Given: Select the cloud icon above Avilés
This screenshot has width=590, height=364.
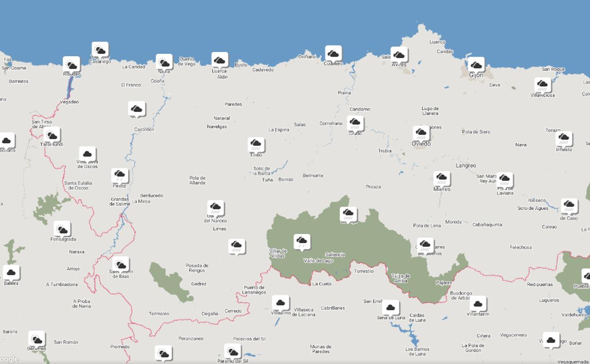Looking at the screenshot, I should pos(399,55).
